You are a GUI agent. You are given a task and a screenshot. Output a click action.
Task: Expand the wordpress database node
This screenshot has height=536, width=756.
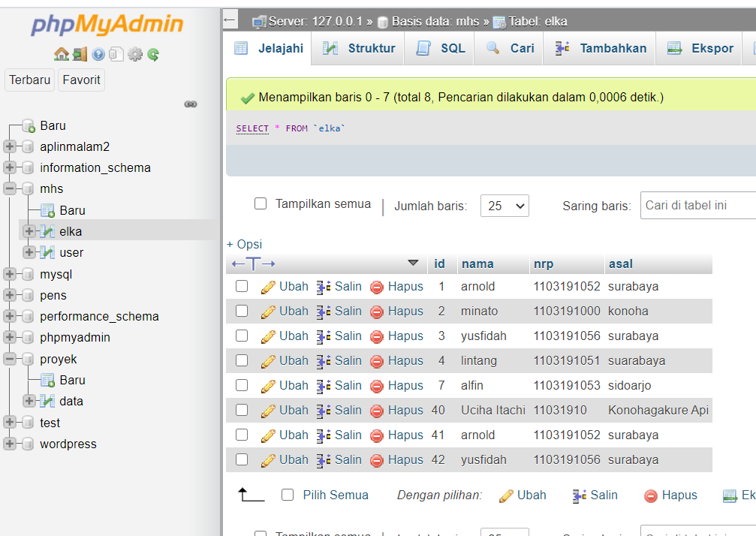pos(10,444)
